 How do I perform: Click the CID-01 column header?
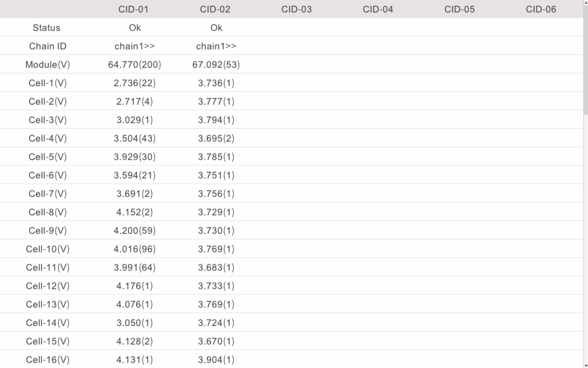[x=133, y=9]
